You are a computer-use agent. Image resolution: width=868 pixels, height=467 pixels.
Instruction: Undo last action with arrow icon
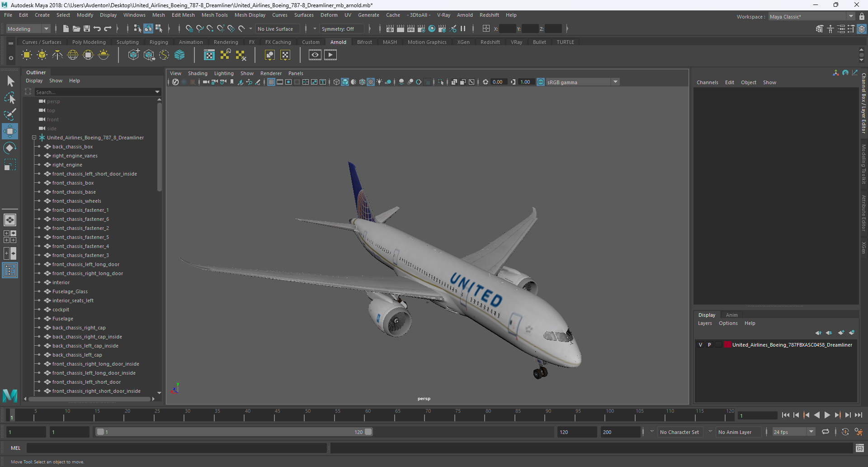[x=97, y=29]
